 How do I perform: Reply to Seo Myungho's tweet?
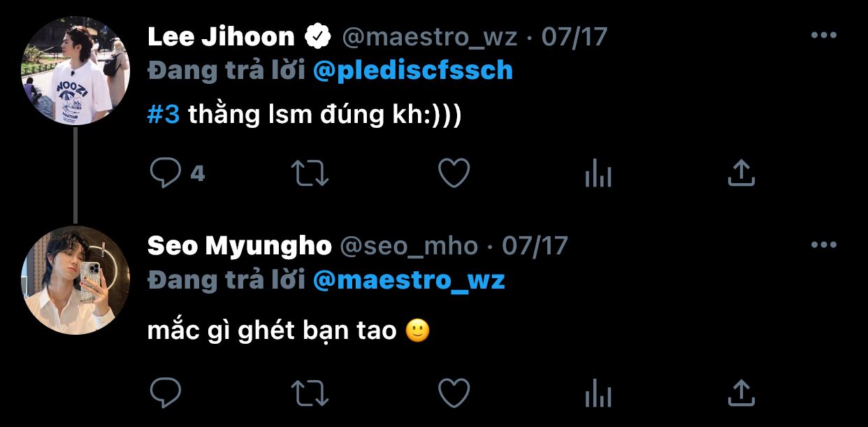(166, 393)
